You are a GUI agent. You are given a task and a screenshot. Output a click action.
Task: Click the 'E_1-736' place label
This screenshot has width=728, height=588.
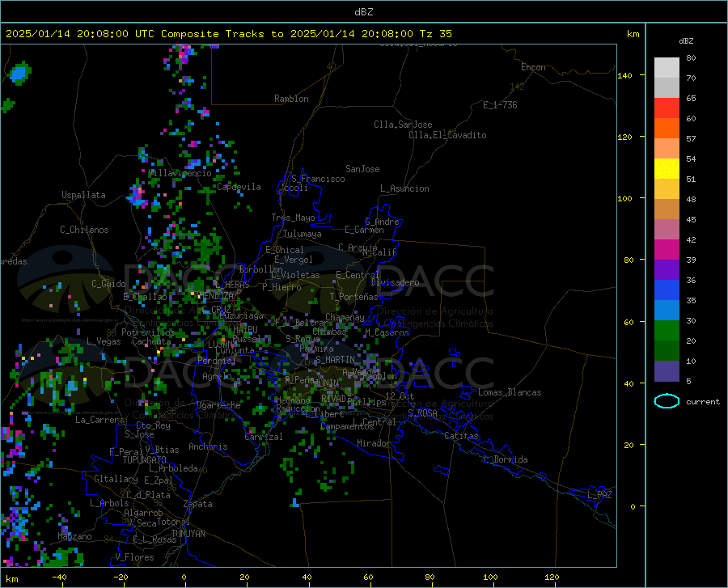pyautogui.click(x=500, y=105)
